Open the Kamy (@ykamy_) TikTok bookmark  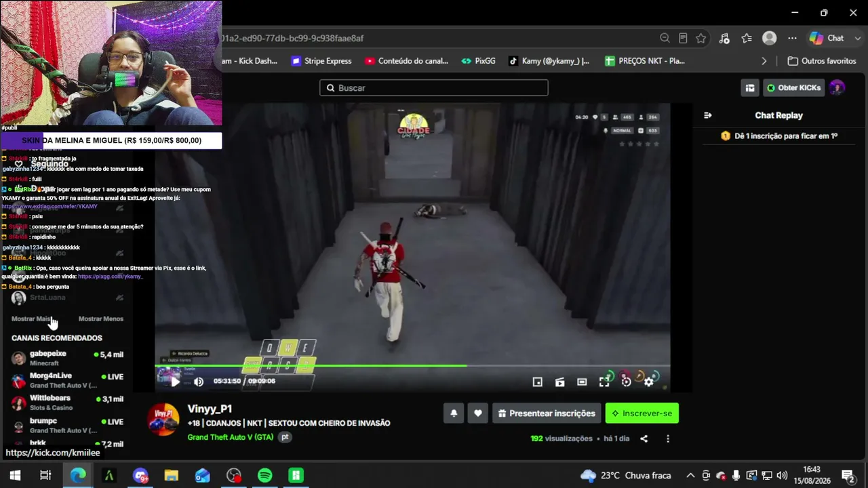[x=549, y=61]
